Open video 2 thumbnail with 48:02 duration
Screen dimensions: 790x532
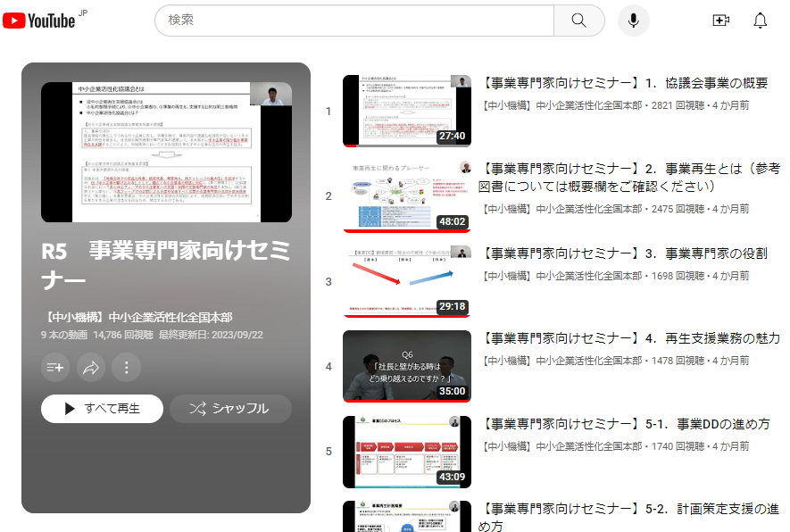tap(407, 195)
